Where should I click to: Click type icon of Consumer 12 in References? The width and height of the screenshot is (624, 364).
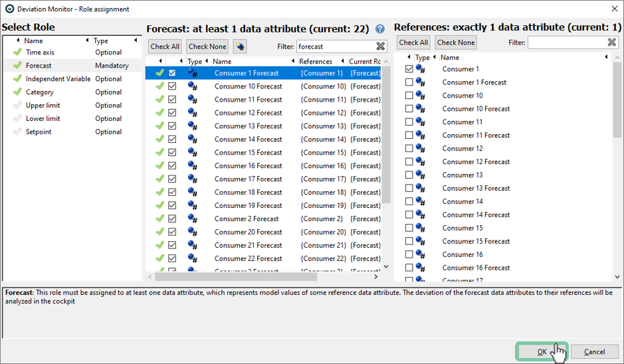click(x=420, y=148)
